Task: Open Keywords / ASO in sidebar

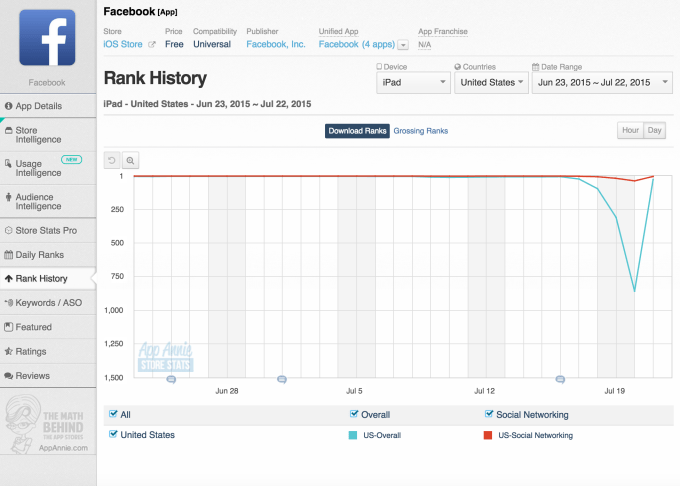Action: pyautogui.click(x=48, y=303)
